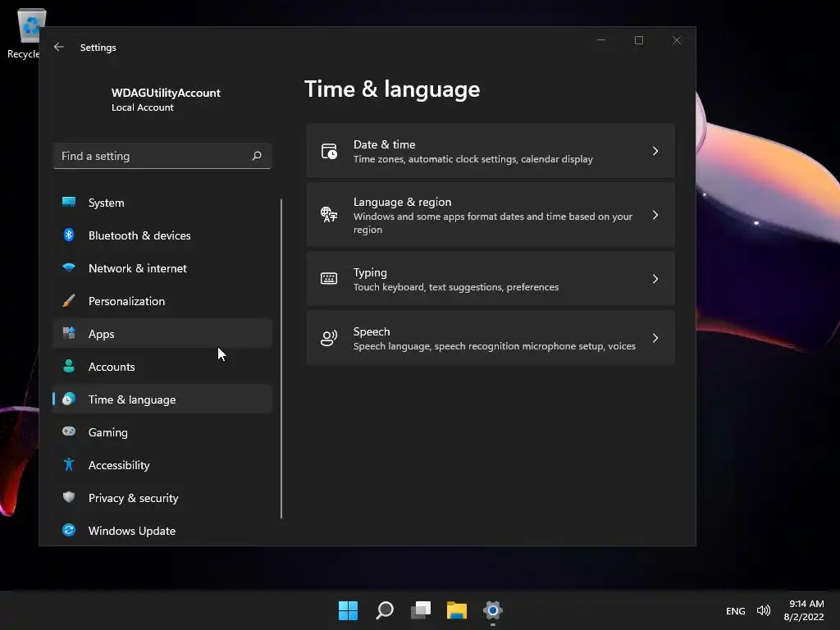Image resolution: width=840 pixels, height=630 pixels.
Task: Select Gaming in sidebar
Action: 162,432
